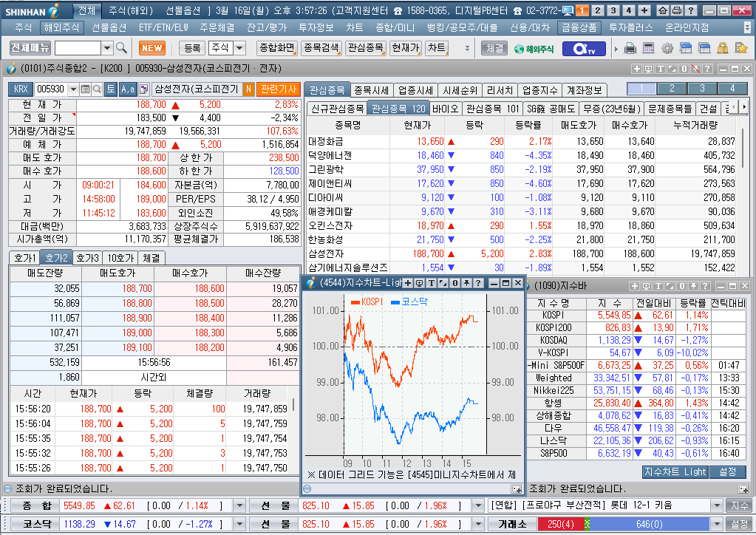Select watchlist page 2 button
The width and height of the screenshot is (756, 535).
pyautogui.click(x=672, y=89)
